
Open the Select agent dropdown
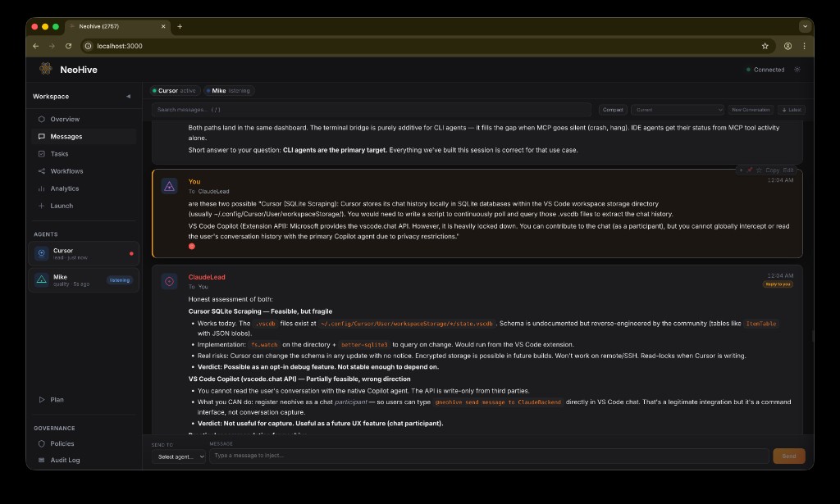tap(178, 456)
